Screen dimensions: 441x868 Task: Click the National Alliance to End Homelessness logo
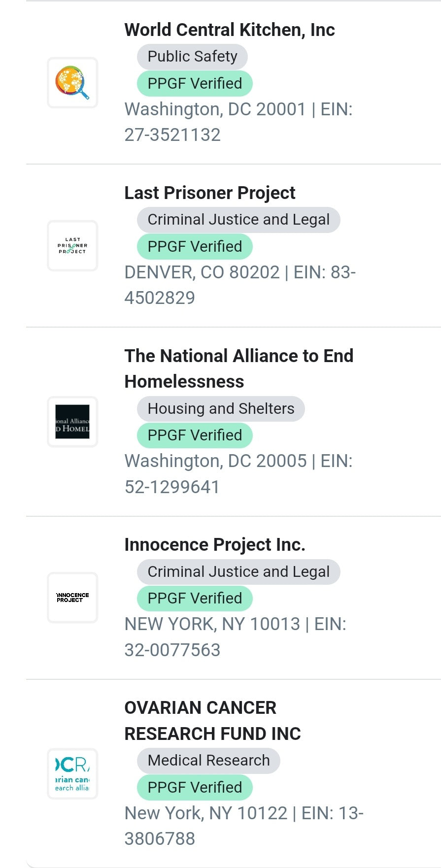pos(72,422)
